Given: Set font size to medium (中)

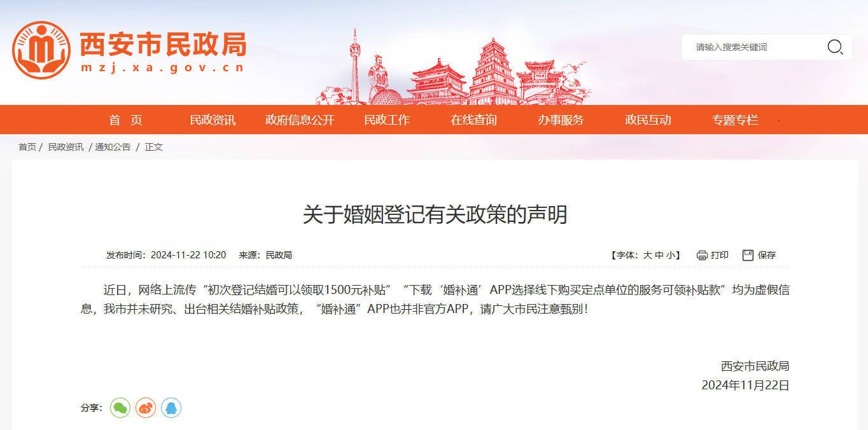Looking at the screenshot, I should 659,255.
